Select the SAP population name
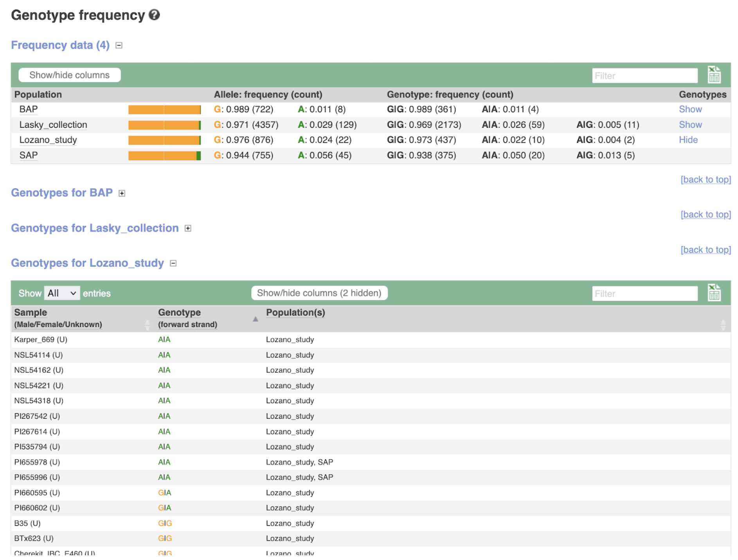Image resolution: width=738 pixels, height=560 pixels. 29,155
